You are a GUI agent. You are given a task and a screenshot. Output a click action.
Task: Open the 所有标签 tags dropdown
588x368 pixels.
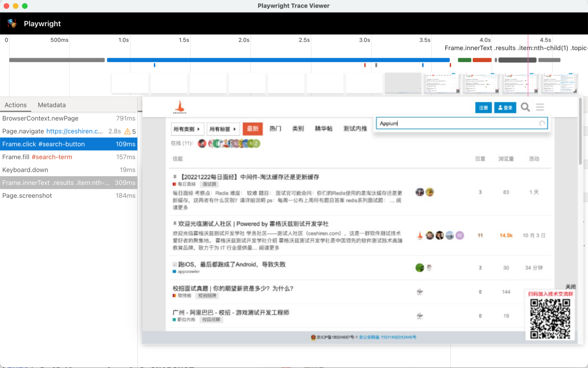(223, 128)
